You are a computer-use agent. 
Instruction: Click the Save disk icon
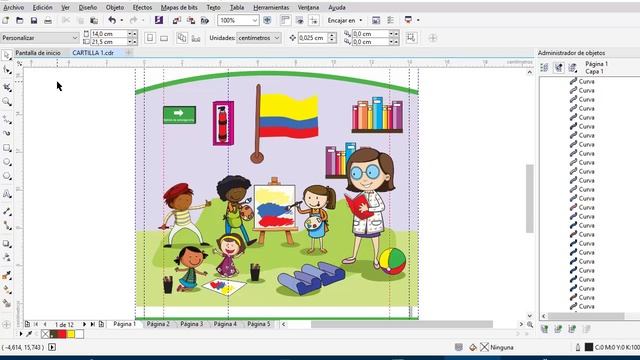pos(34,20)
